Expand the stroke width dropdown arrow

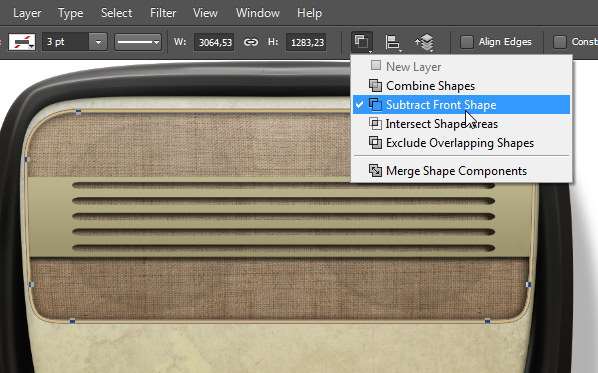click(98, 42)
